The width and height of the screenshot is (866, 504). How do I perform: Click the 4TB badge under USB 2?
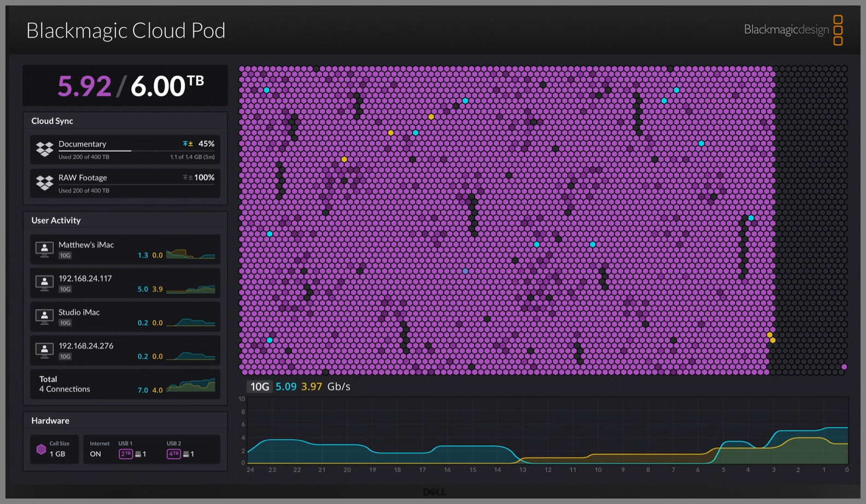[174, 454]
